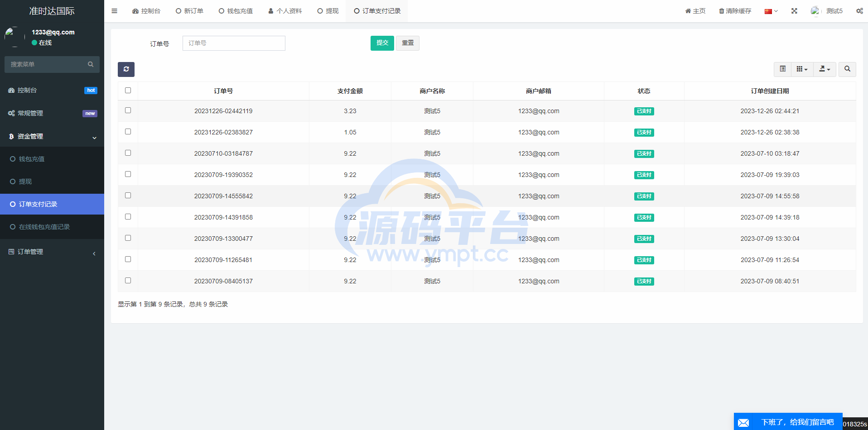Check the row for order 20230709-11265481
The image size is (868, 430).
click(128, 259)
